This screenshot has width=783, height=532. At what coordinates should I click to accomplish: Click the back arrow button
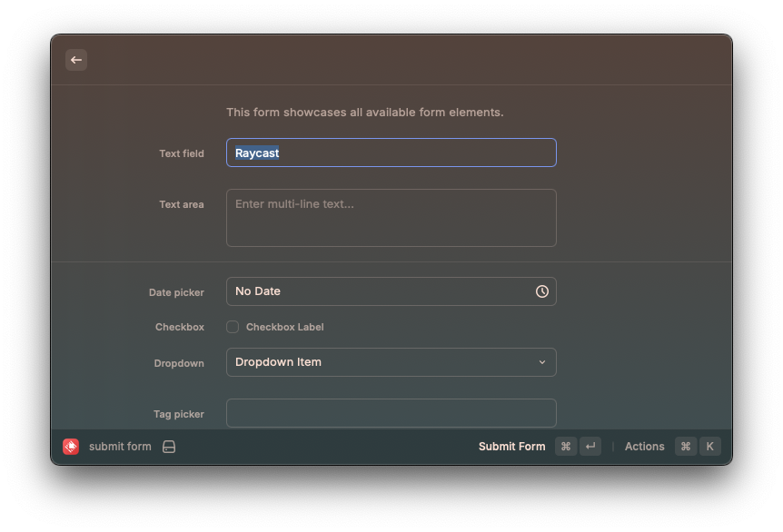click(x=76, y=60)
